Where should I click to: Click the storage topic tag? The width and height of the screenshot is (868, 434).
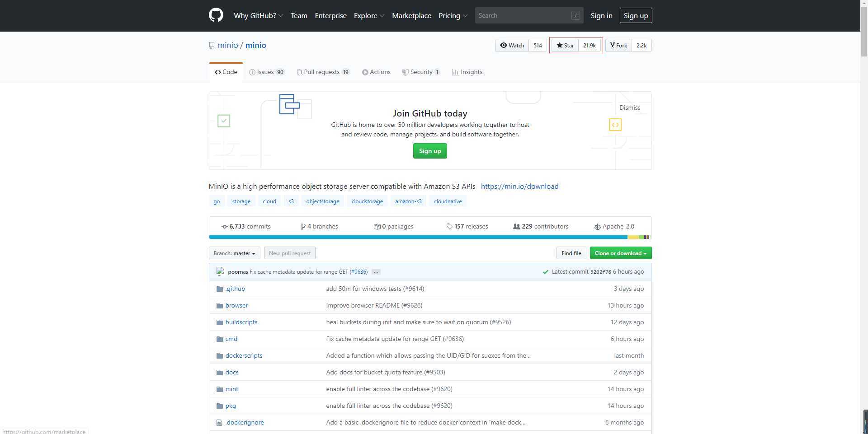coord(241,201)
